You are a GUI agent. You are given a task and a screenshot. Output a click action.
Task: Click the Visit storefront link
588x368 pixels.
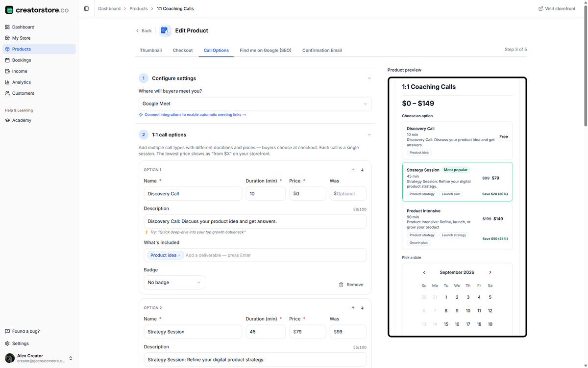(x=557, y=8)
